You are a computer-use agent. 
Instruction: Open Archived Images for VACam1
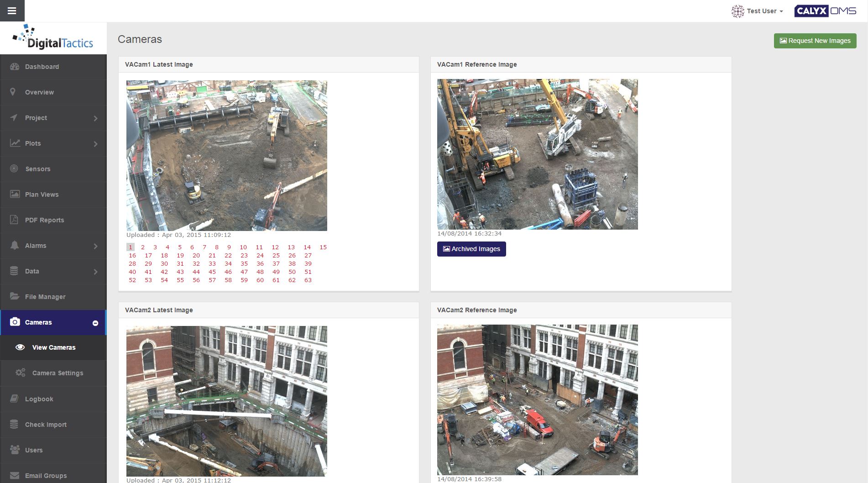click(471, 249)
